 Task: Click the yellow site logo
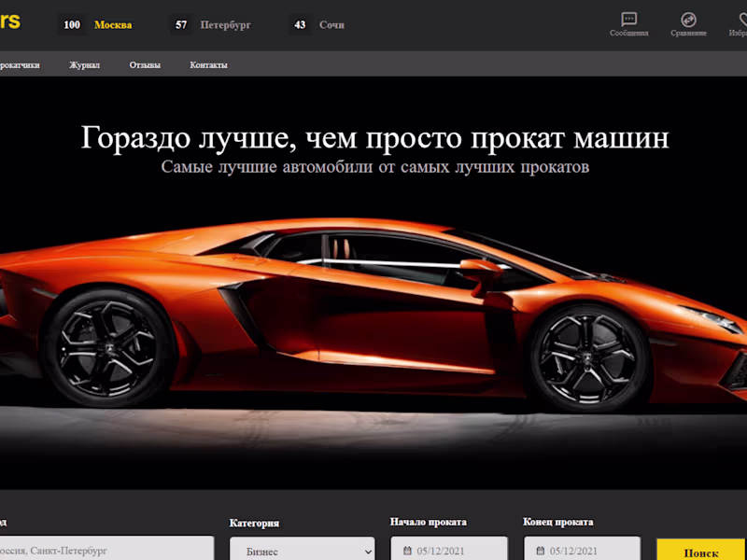coord(9,23)
